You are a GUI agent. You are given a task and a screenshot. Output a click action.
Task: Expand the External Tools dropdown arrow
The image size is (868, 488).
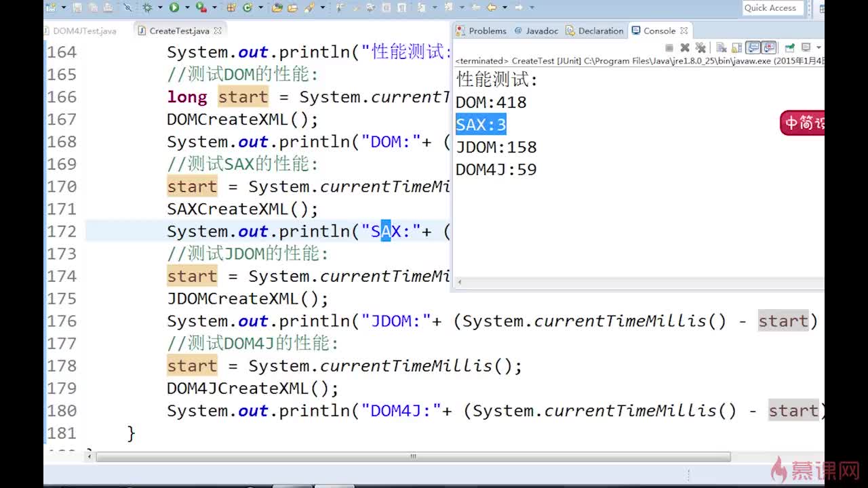click(214, 8)
